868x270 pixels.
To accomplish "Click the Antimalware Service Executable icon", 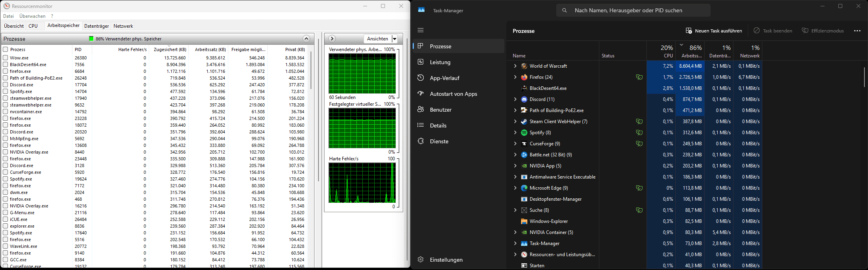I will pos(524,177).
